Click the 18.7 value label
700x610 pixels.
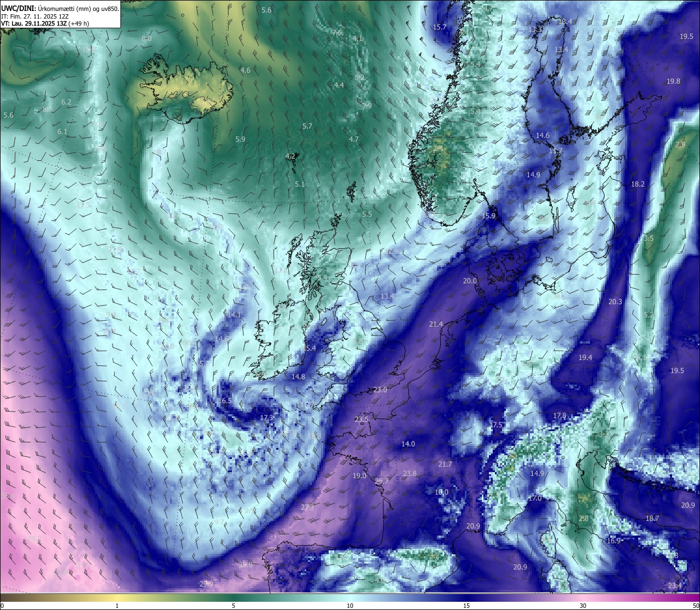pos(652,519)
